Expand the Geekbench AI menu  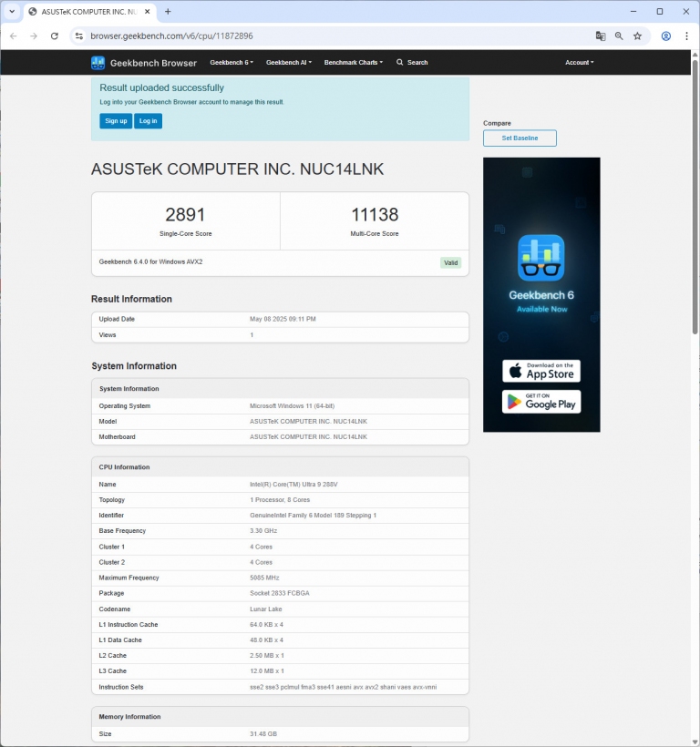click(x=289, y=63)
